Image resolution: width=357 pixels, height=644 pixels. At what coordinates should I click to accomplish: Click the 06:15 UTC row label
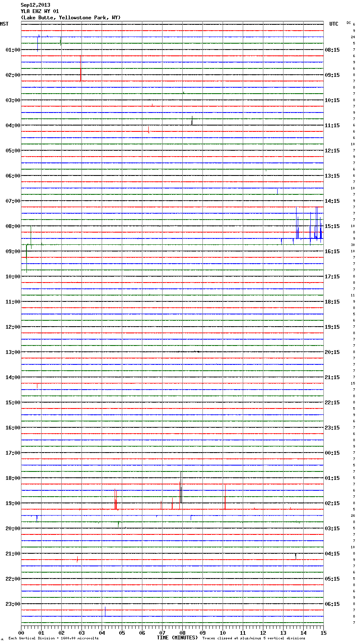click(332, 604)
